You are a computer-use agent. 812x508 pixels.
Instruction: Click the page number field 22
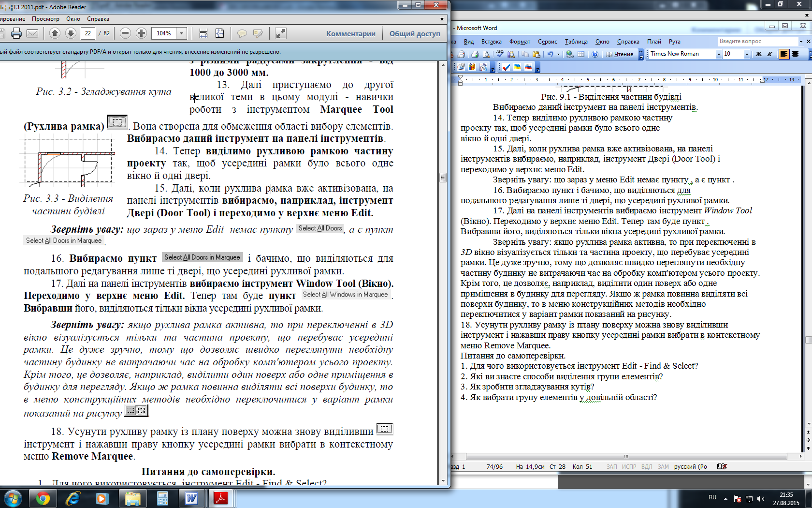(88, 33)
